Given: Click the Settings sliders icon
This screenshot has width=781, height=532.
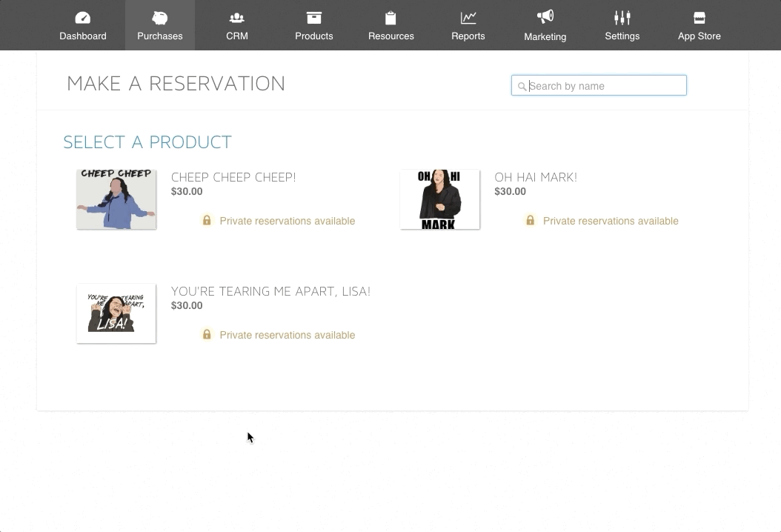Looking at the screenshot, I should (622, 18).
